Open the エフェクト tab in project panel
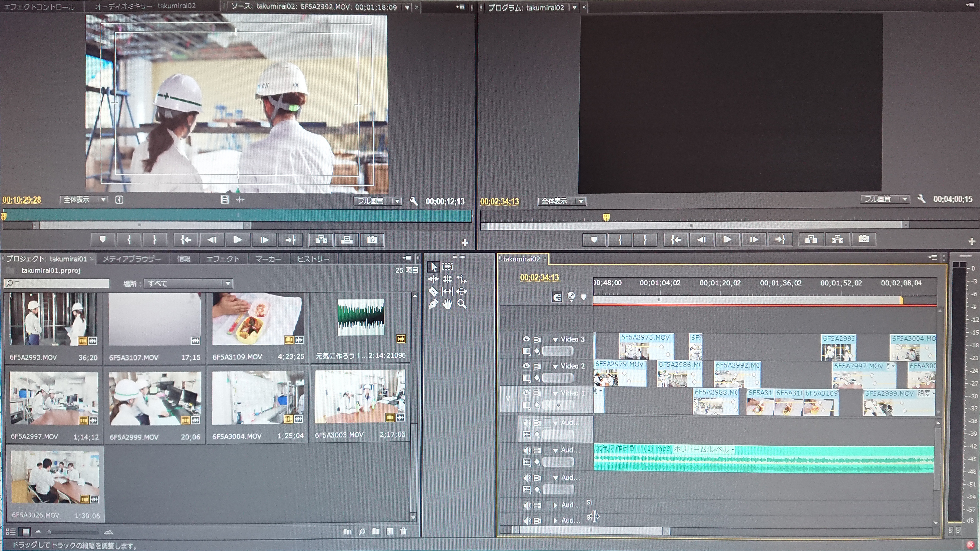The width and height of the screenshot is (980, 551). tap(223, 259)
